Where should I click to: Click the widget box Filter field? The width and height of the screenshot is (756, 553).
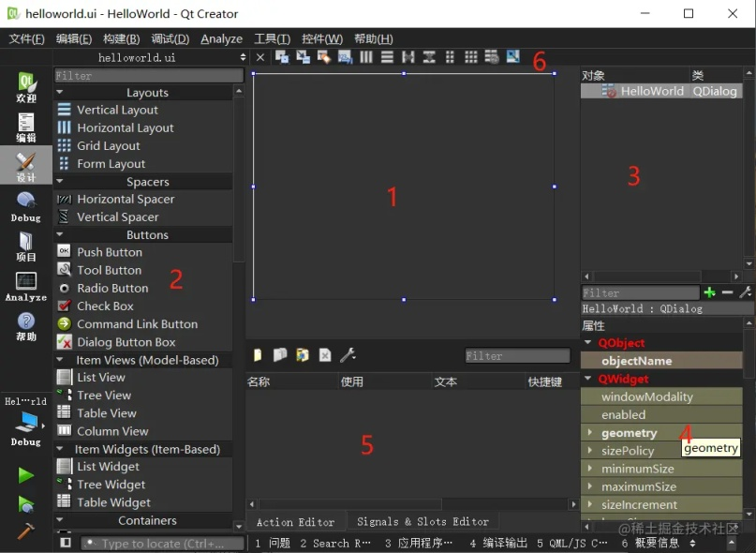pos(149,75)
